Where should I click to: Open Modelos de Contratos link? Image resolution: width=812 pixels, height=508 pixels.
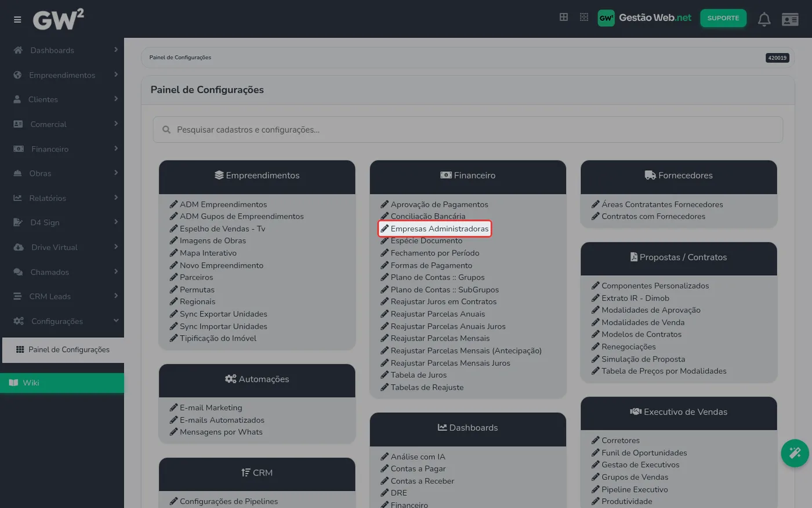pos(636,334)
